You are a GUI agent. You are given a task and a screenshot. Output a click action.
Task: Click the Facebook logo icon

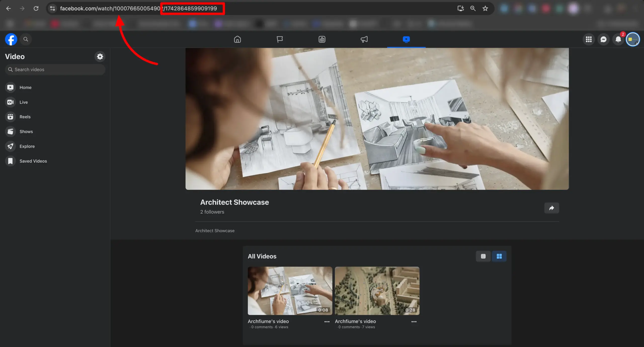point(11,39)
